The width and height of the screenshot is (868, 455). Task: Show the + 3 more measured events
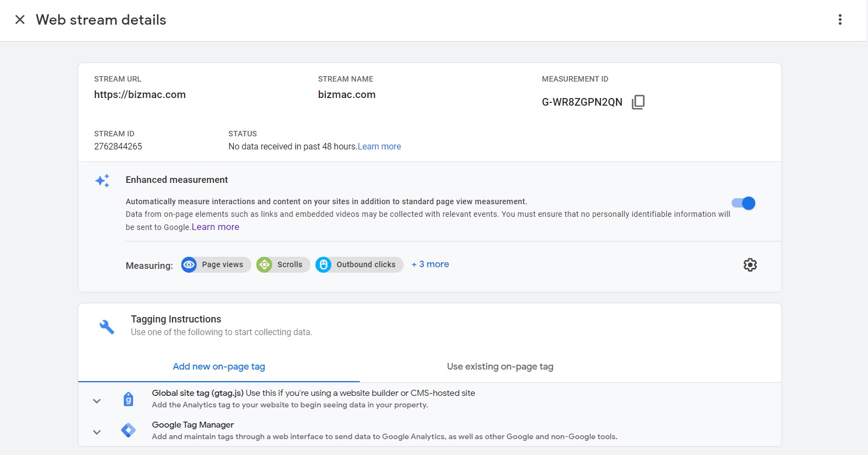click(x=430, y=264)
